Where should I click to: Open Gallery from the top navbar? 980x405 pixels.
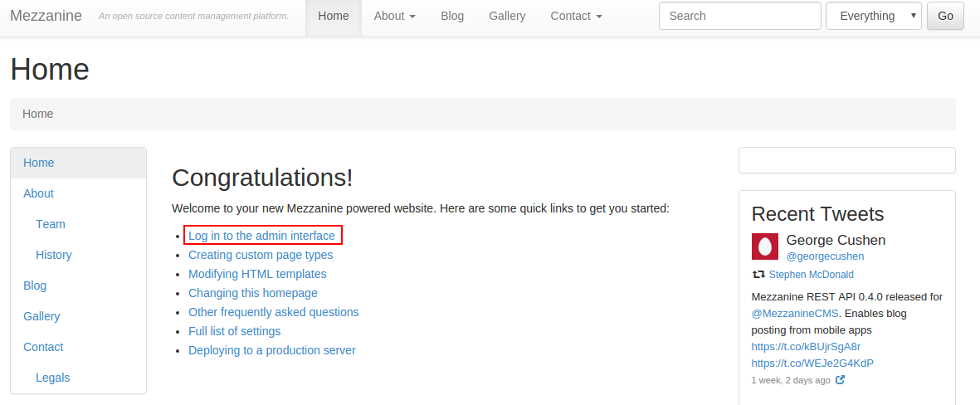(507, 17)
